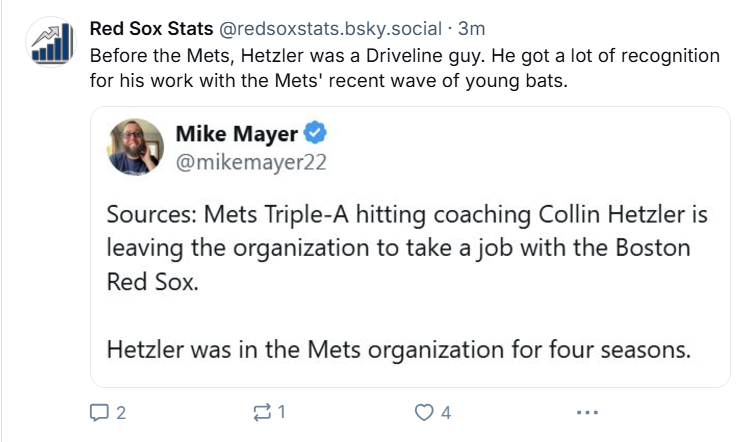Click the reply count number 2
747x442 pixels.
121,412
